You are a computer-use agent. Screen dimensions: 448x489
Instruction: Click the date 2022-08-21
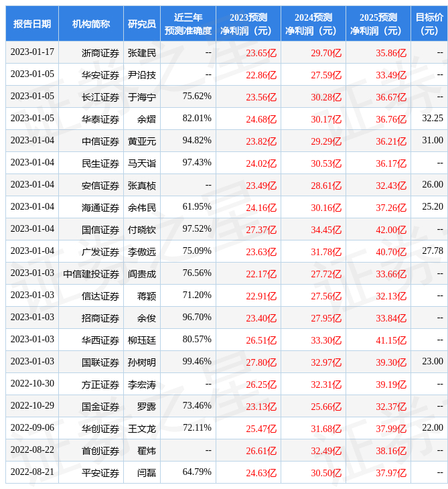32,472
